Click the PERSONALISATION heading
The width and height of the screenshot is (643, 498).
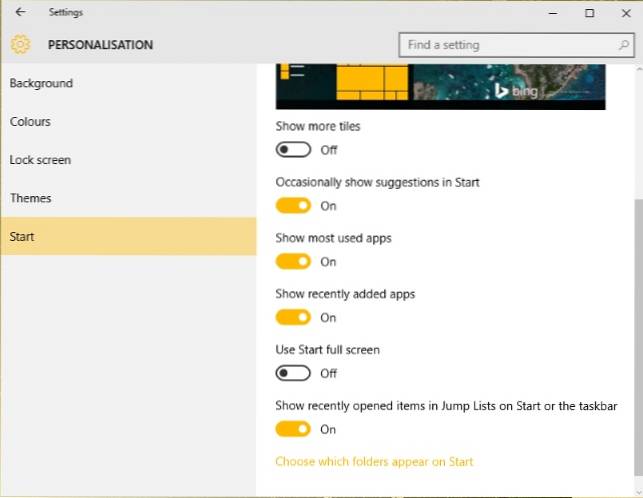(x=100, y=45)
